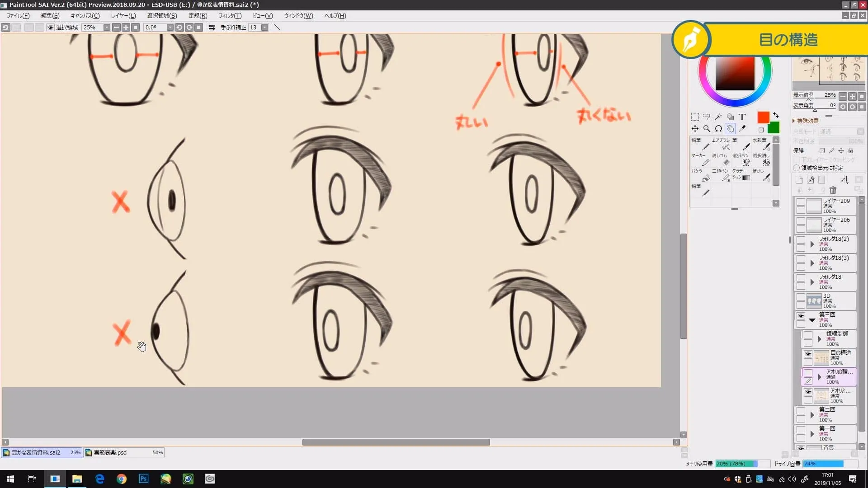Click the delete layer trash icon
868x488 pixels.
[833, 190]
